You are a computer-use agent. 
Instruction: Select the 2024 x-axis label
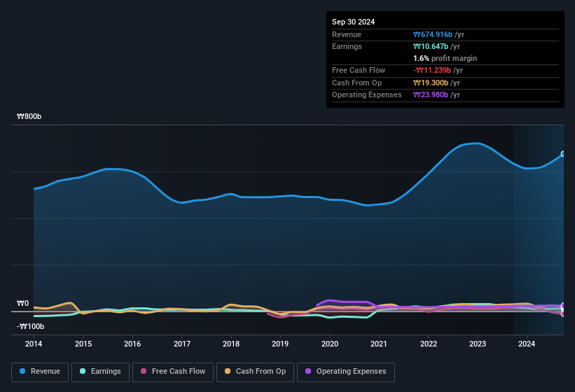click(527, 344)
